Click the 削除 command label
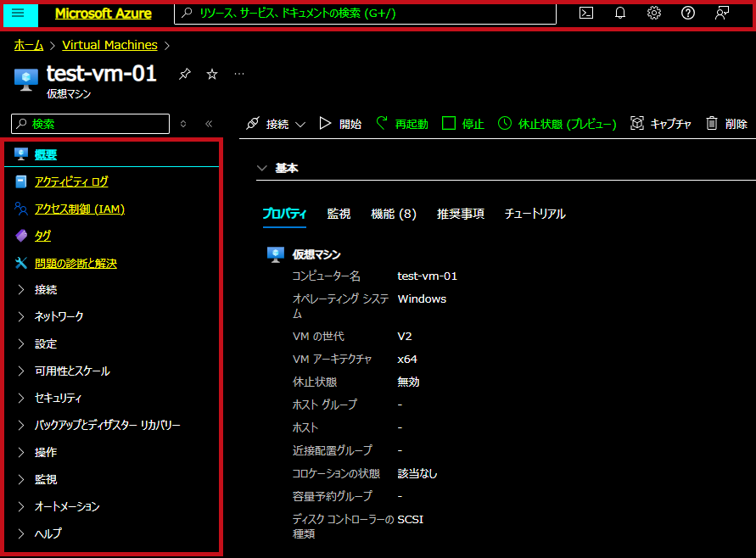The height and width of the screenshot is (558, 756). (736, 124)
